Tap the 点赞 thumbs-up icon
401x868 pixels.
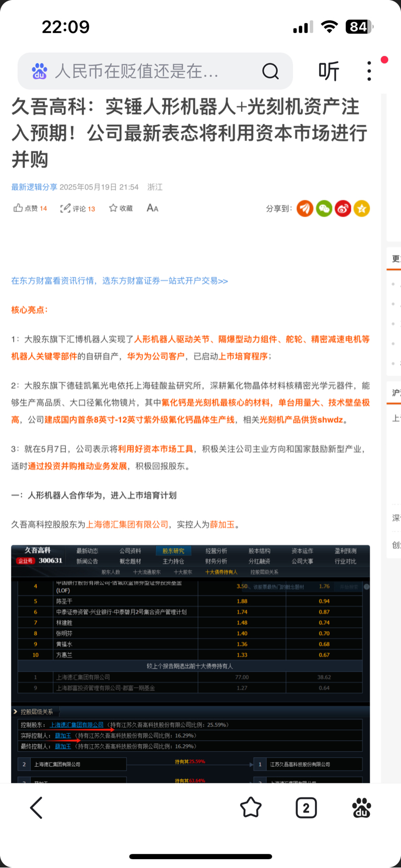point(18,208)
